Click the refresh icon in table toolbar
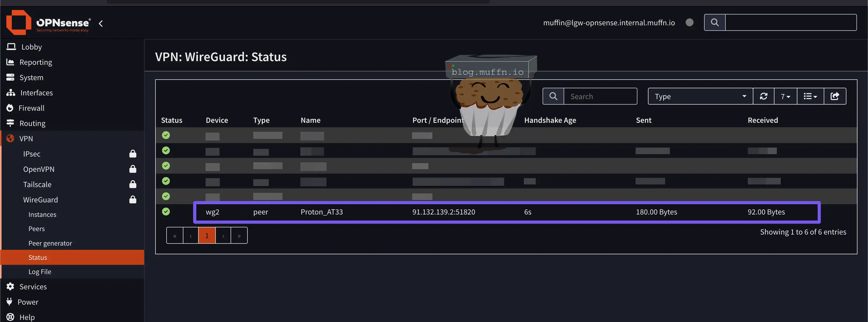Screen dimensions: 868x322 point(764,96)
